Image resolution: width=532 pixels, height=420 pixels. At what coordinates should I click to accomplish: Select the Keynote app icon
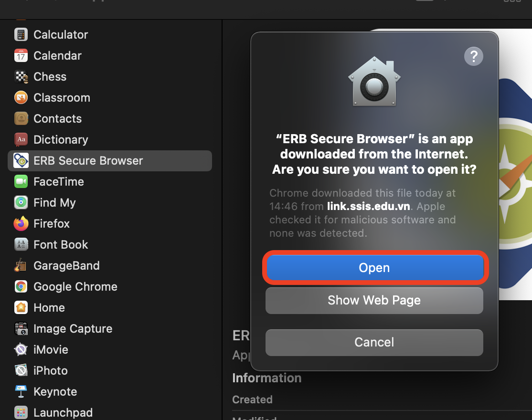[21, 392]
